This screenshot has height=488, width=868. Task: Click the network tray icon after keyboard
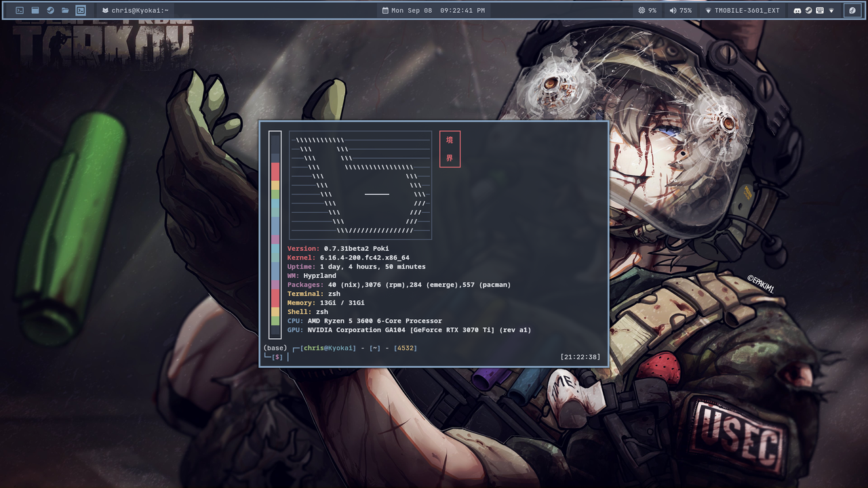pyautogui.click(x=831, y=10)
